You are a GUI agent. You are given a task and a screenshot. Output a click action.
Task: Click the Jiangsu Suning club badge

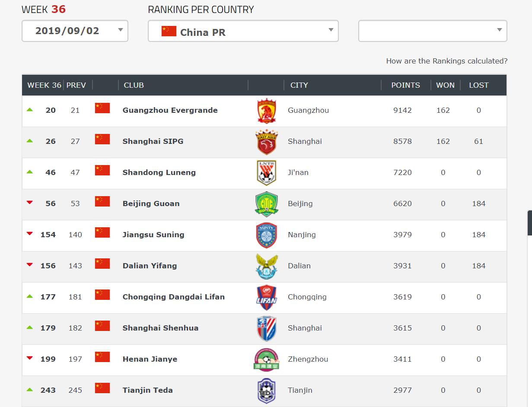pos(266,235)
